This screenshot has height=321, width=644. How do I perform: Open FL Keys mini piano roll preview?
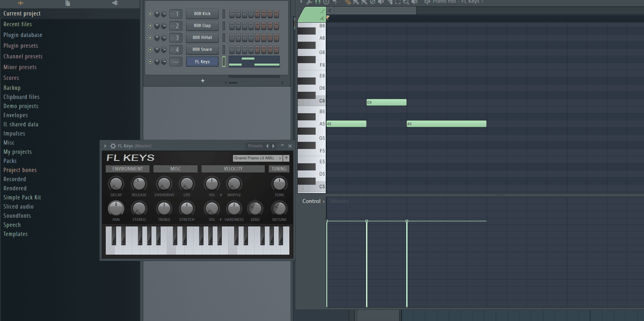click(254, 62)
